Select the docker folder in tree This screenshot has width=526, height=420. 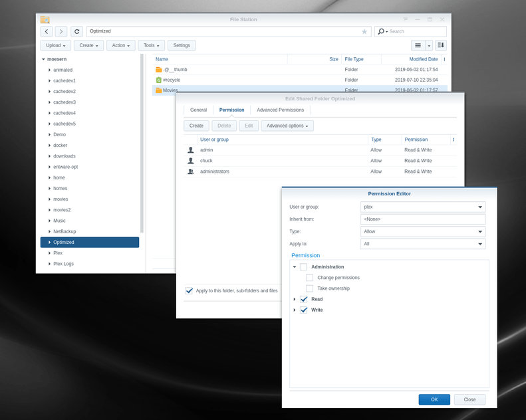(x=60, y=145)
